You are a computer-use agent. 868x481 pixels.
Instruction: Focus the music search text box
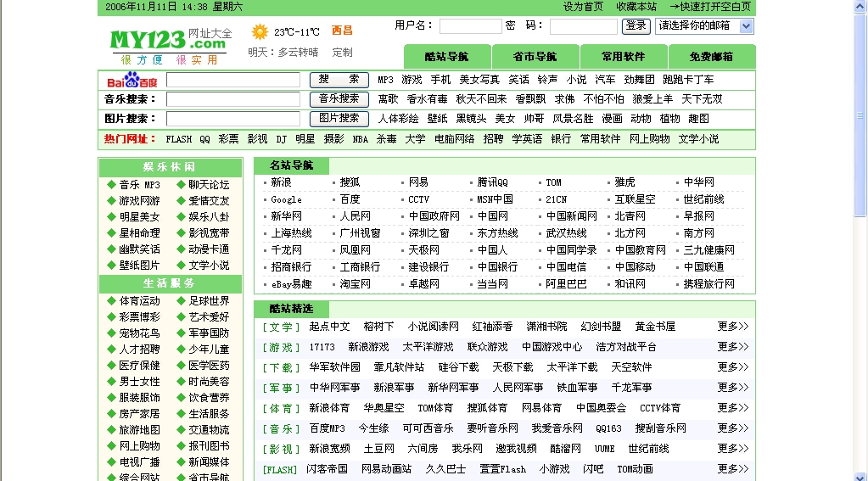pos(233,99)
